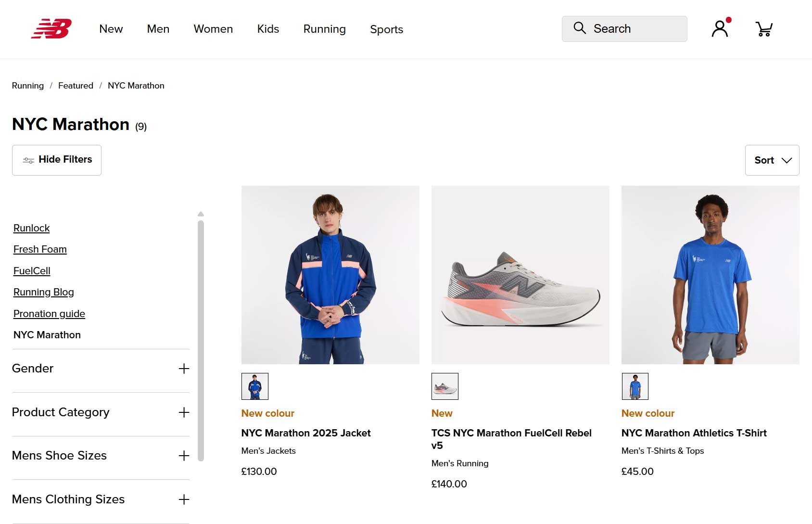
Task: Click the Hide Filters button
Action: 57,160
